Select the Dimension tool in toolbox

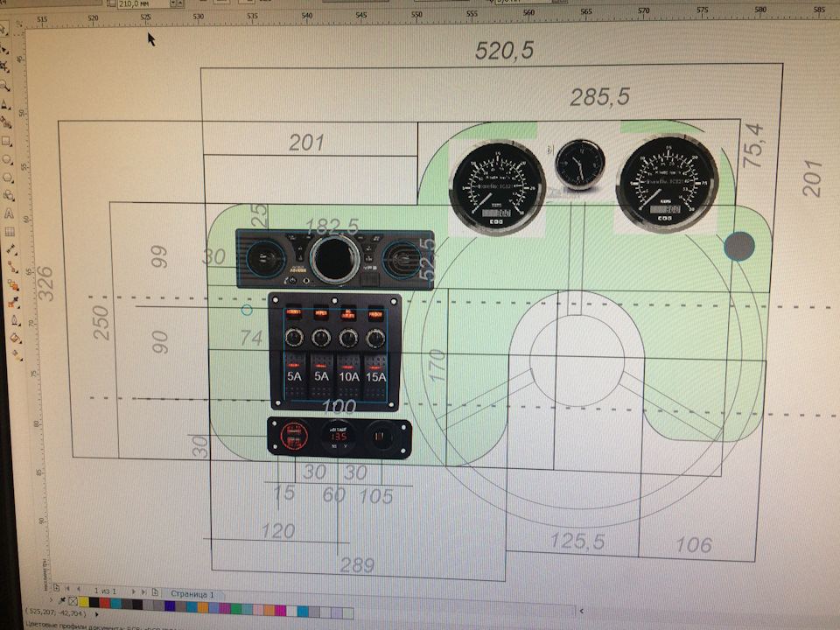tap(10, 249)
